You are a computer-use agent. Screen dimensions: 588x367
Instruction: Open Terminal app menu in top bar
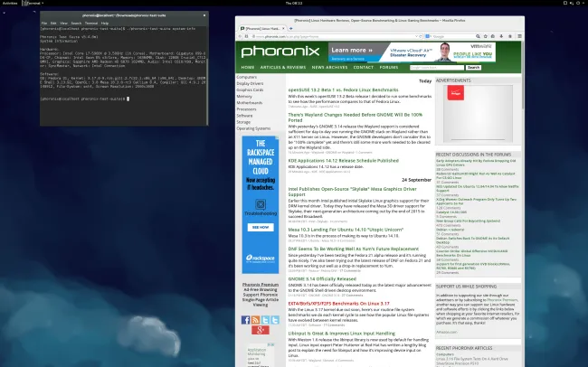click(33, 3)
